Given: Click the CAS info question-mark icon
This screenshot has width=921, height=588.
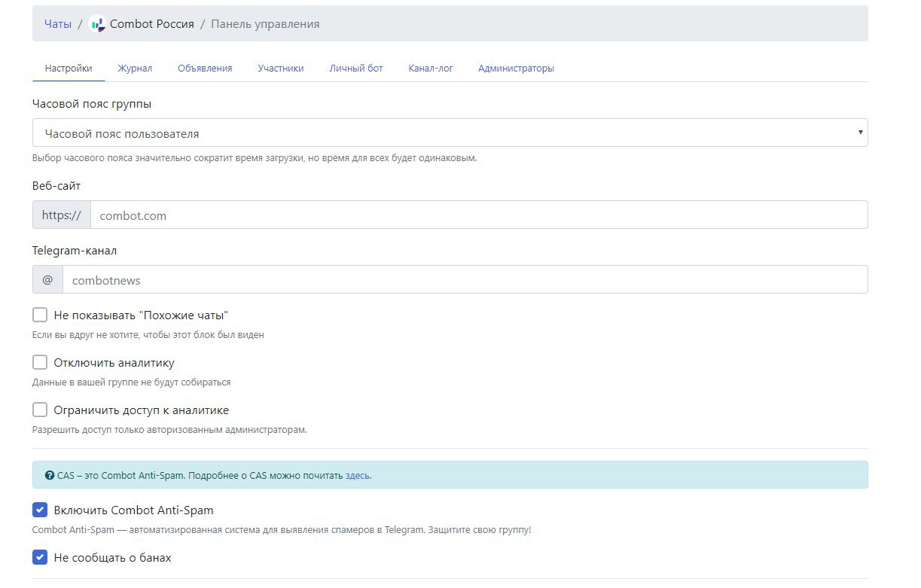Looking at the screenshot, I should [x=50, y=476].
